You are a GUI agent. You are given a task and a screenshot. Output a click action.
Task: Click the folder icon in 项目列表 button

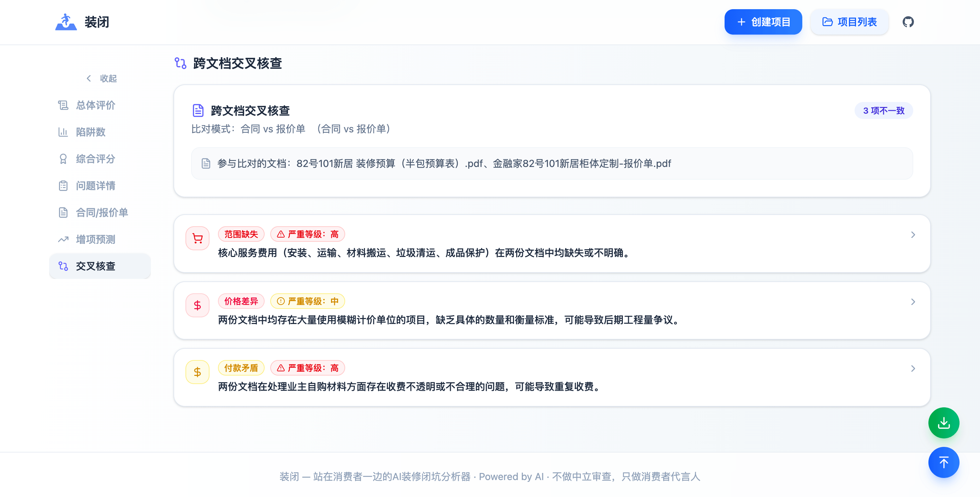pyautogui.click(x=827, y=22)
